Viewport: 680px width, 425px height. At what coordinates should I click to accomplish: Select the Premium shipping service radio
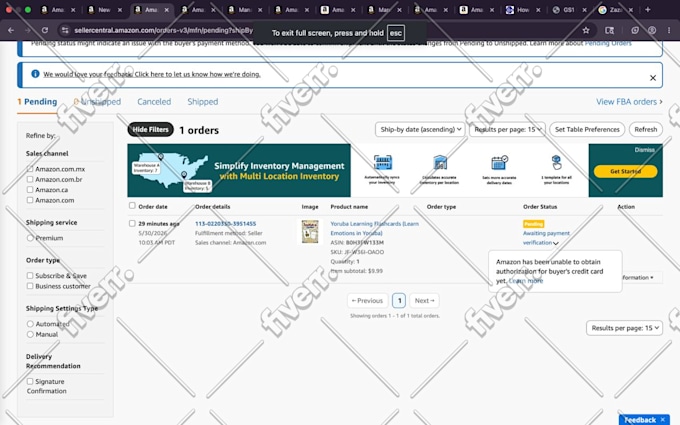click(x=30, y=238)
